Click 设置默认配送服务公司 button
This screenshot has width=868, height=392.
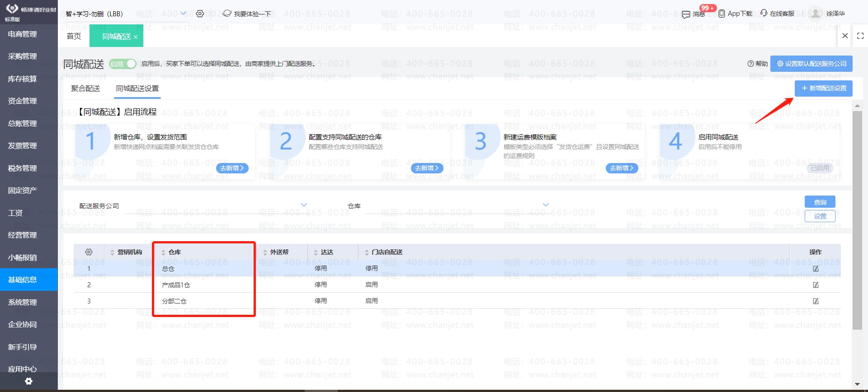[811, 64]
